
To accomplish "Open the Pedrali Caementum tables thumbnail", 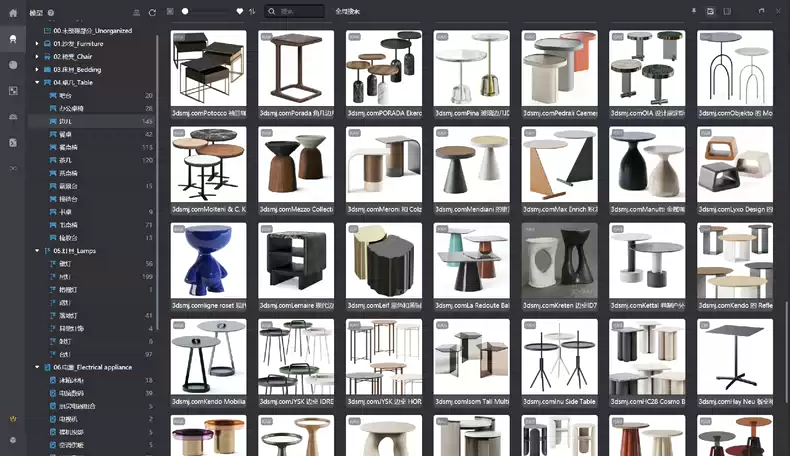I will coord(559,68).
